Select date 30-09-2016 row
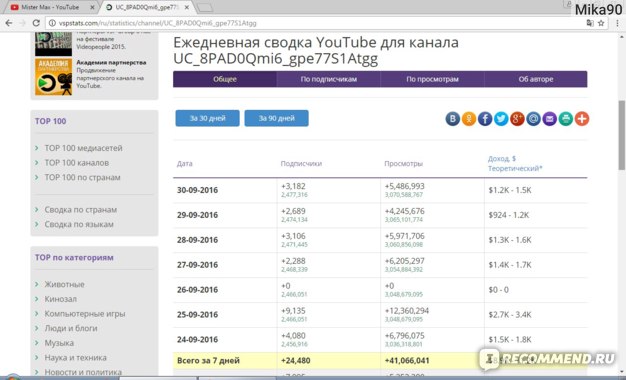626x380 pixels. pos(380,190)
